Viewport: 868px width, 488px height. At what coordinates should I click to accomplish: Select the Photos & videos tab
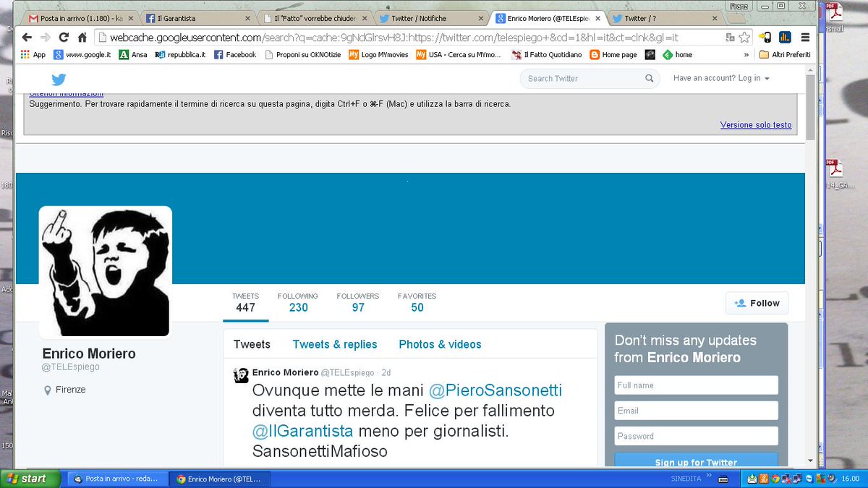pyautogui.click(x=440, y=344)
